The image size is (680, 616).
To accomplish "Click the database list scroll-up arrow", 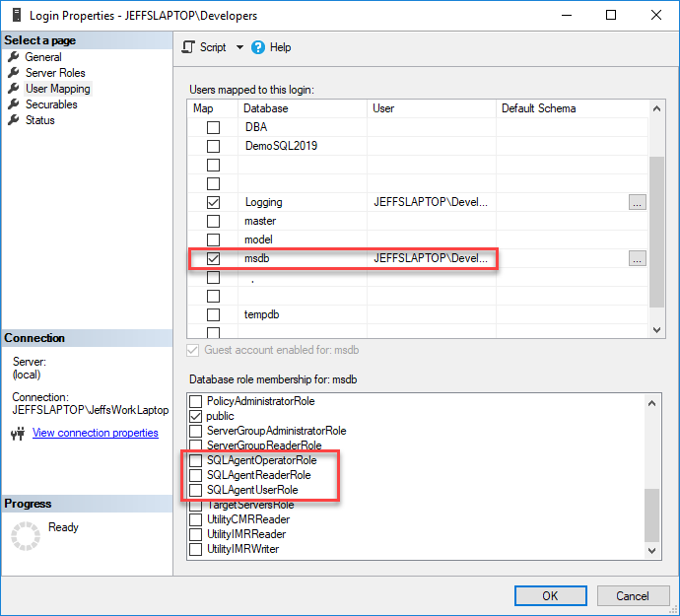I will point(656,108).
